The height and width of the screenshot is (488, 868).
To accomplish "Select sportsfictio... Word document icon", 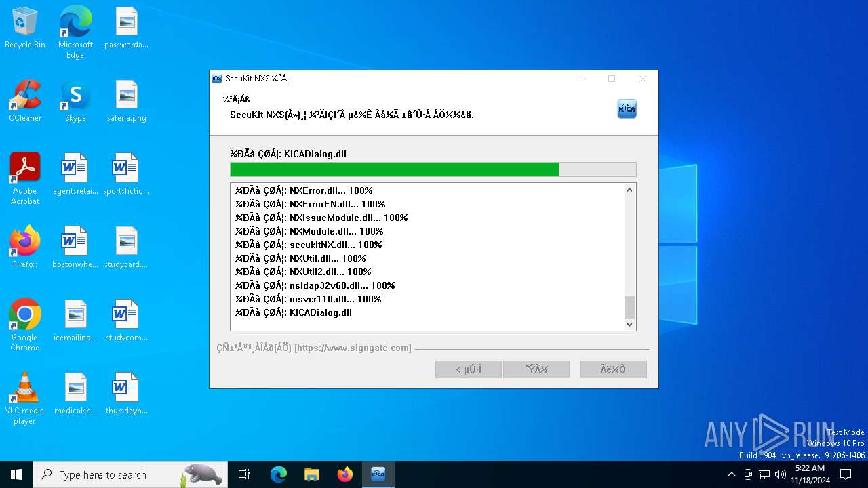I will point(126,175).
